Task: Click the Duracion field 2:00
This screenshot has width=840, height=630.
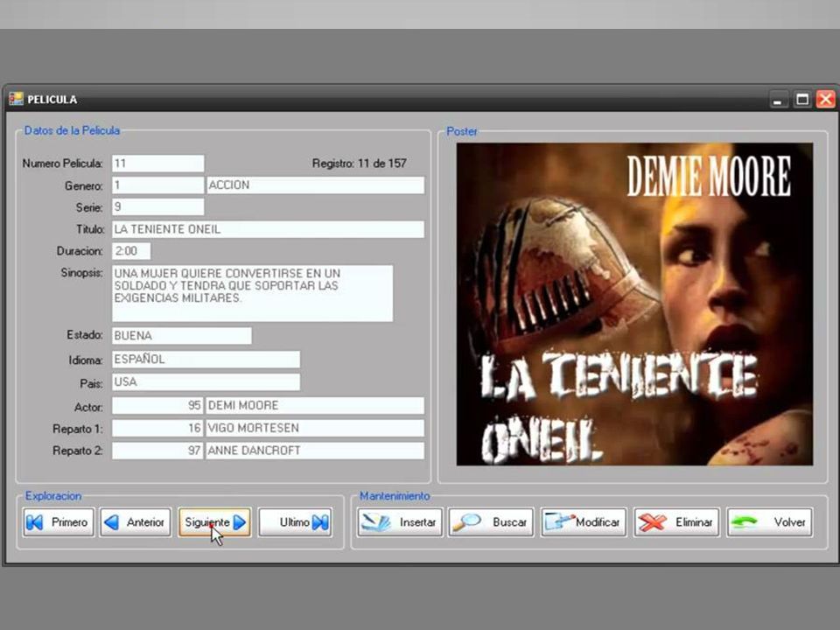Action: 131,251
